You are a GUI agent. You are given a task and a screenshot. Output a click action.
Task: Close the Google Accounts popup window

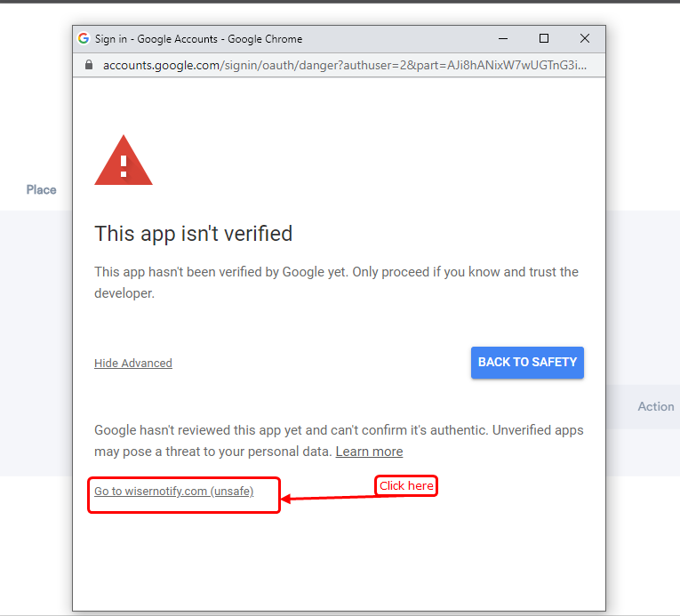(x=585, y=38)
